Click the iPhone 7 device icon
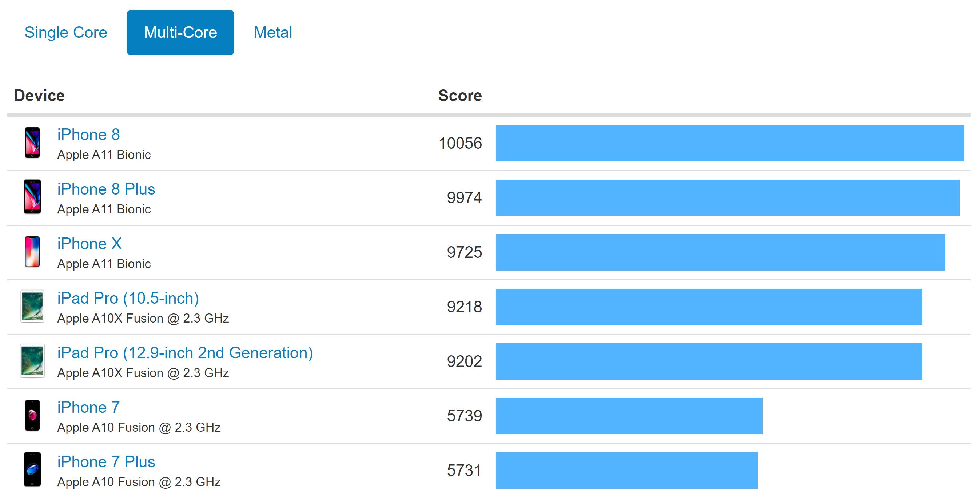The height and width of the screenshot is (496, 980). click(x=32, y=415)
